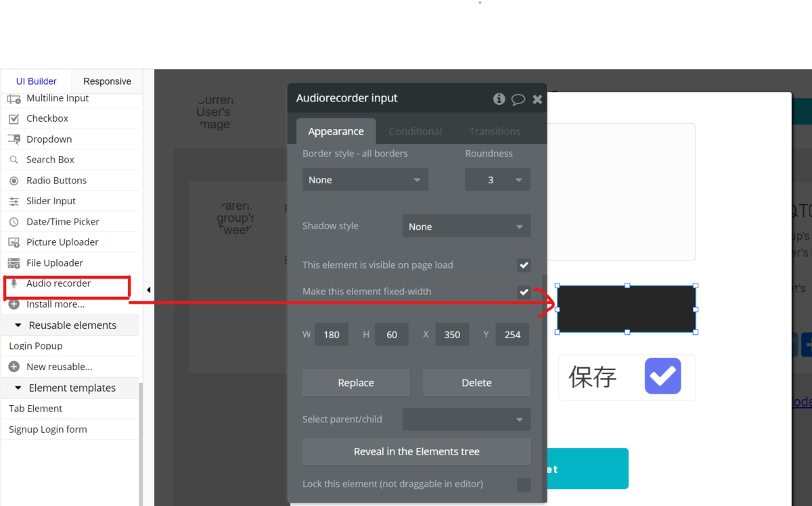812x506 pixels.
Task: Disable 'This element is visible on page load'
Action: click(524, 265)
